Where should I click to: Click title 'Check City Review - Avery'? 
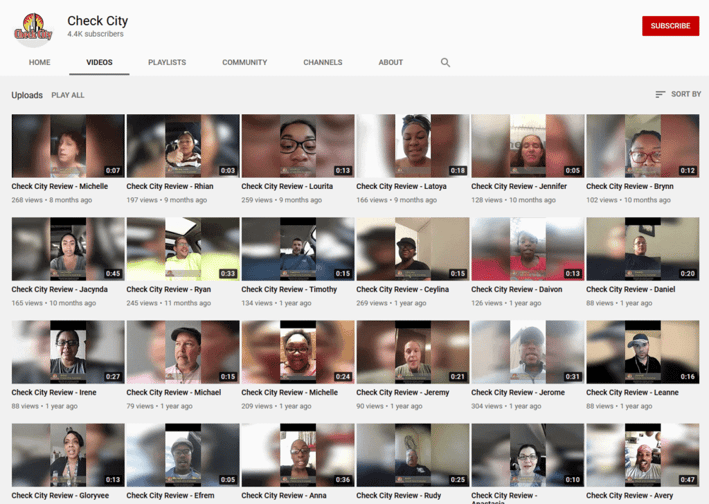pos(629,495)
